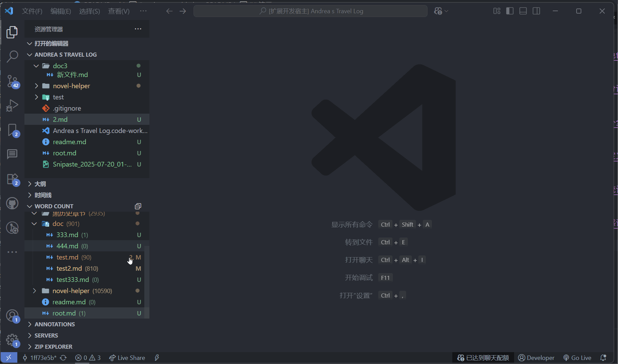618x364 pixels.
Task: Go back with the left arrow button
Action: coord(169,11)
